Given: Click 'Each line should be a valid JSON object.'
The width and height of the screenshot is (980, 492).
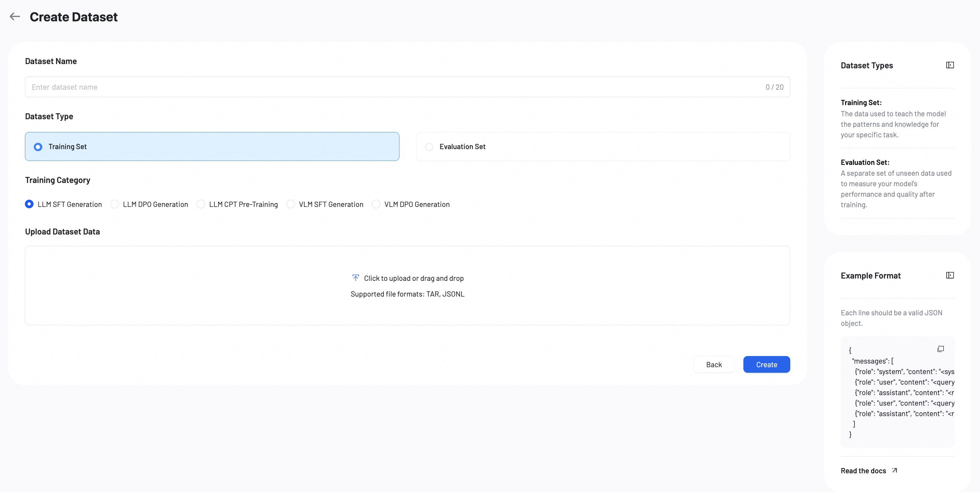Looking at the screenshot, I should (891, 318).
